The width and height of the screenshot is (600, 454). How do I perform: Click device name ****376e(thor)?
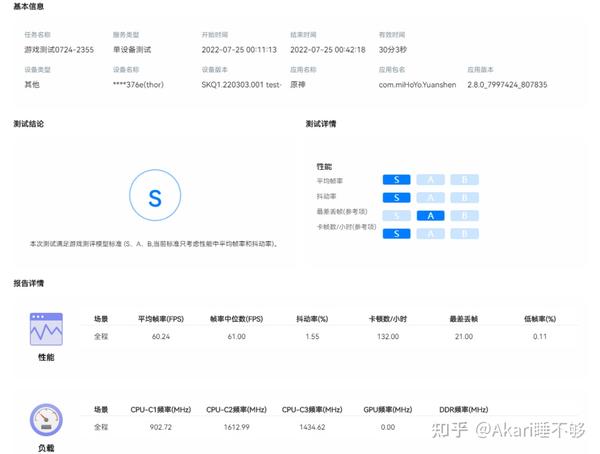[138, 85]
